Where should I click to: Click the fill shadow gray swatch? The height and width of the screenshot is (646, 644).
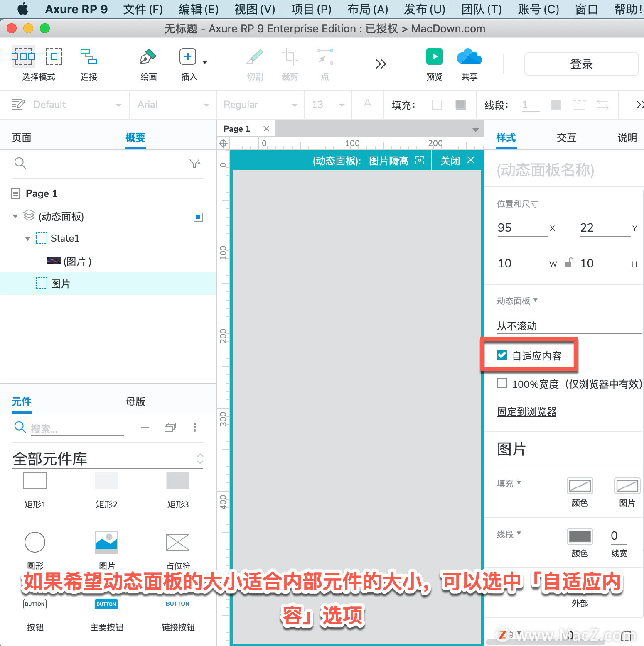tap(460, 105)
